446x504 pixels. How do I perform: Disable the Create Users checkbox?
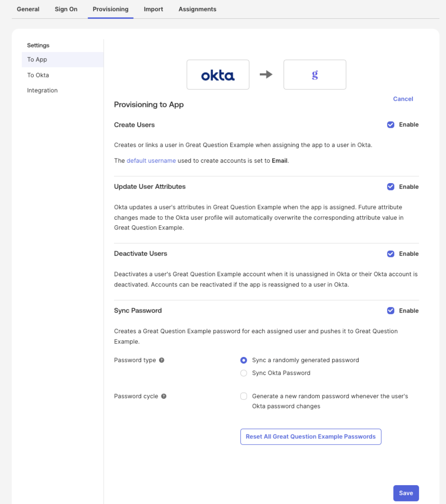(391, 125)
